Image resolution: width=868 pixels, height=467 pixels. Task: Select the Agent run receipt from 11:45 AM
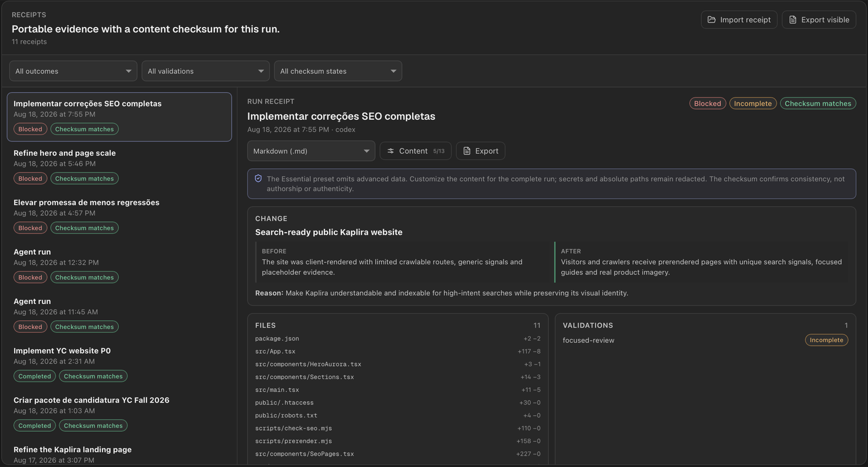pos(119,314)
